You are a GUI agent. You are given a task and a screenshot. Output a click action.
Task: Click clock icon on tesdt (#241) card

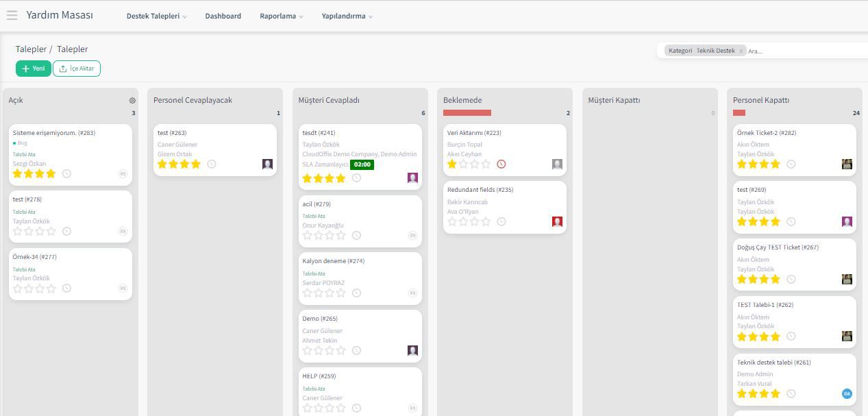pyautogui.click(x=356, y=178)
